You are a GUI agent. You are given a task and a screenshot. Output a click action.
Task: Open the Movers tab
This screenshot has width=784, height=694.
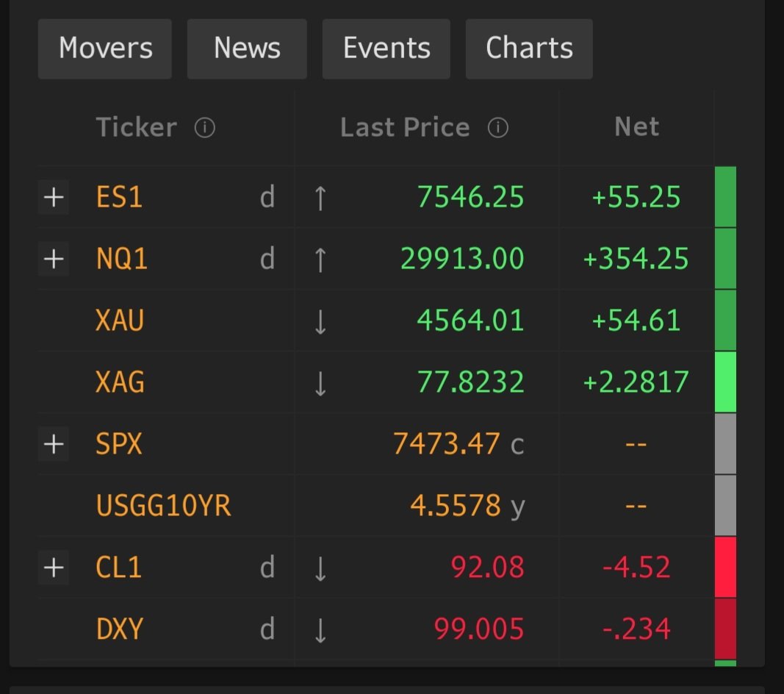pyautogui.click(x=105, y=49)
